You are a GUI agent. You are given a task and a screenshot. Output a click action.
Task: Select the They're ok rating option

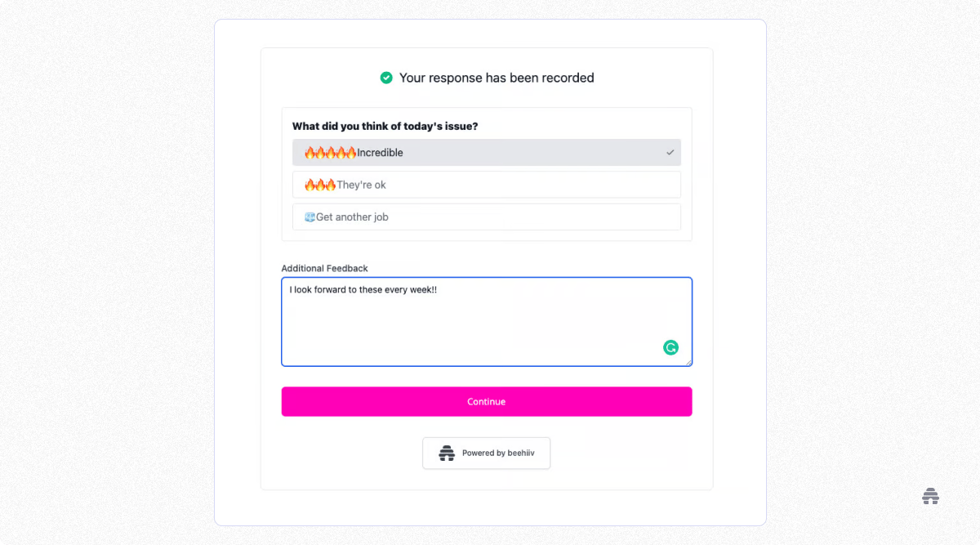coord(486,184)
